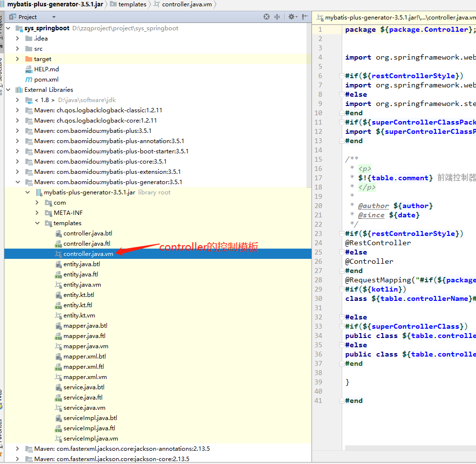Collapse the templates folder
476x464 pixels.
click(x=38, y=223)
